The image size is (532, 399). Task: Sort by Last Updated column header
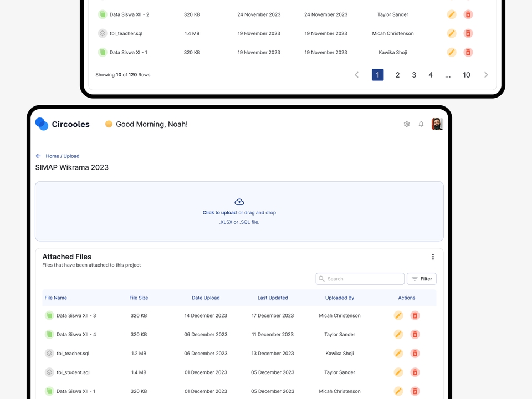273,298
